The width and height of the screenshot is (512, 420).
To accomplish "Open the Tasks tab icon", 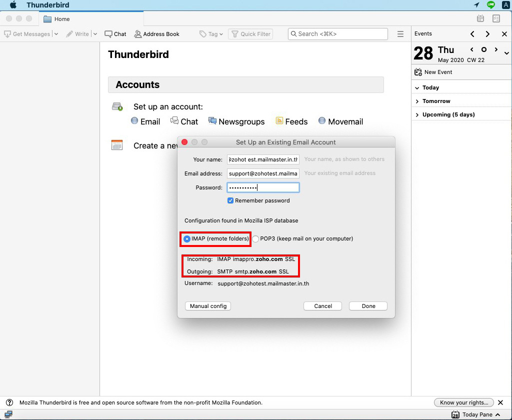I will pyautogui.click(x=496, y=18).
